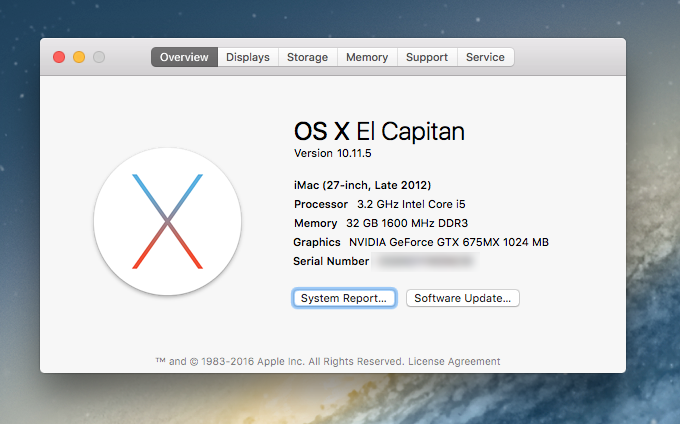Go to the Service tab
Screen dimensions: 680x424
coord(485,57)
